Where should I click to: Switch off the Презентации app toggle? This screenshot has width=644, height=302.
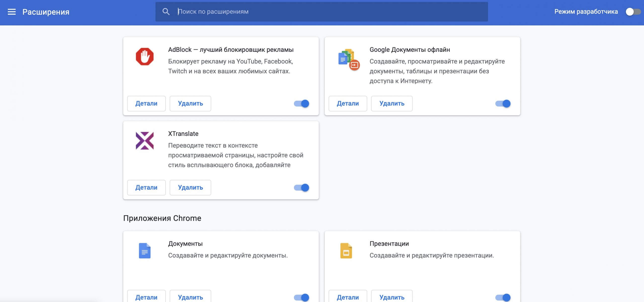click(x=503, y=297)
